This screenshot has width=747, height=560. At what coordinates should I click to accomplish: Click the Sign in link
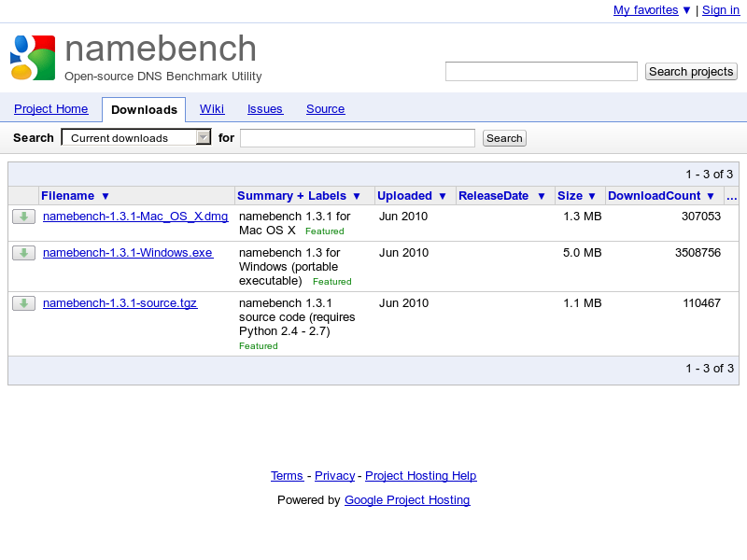point(721,10)
